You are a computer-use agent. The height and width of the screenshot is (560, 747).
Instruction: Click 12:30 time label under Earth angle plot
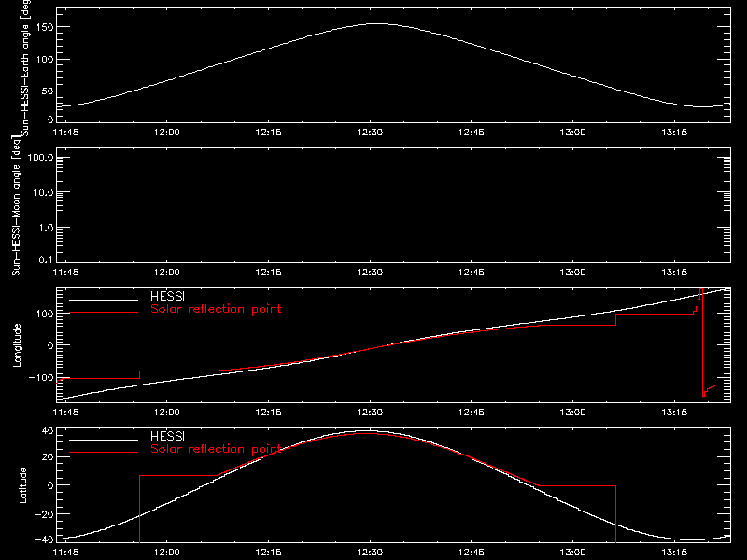click(x=370, y=132)
